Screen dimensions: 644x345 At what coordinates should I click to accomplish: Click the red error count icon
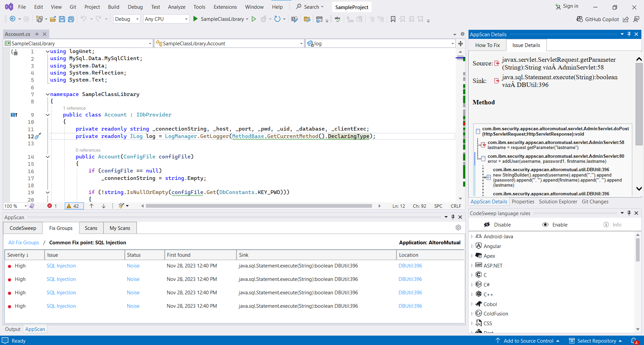click(50, 206)
